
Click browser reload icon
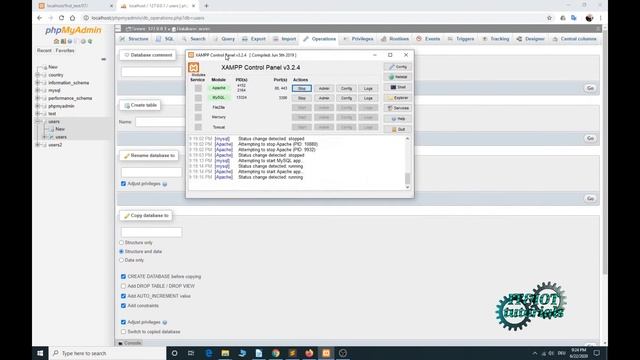[61, 18]
